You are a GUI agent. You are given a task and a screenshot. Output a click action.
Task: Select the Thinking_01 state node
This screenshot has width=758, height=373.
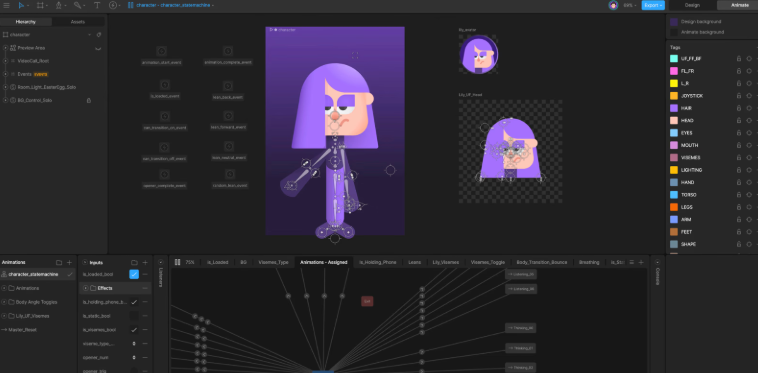click(x=521, y=348)
